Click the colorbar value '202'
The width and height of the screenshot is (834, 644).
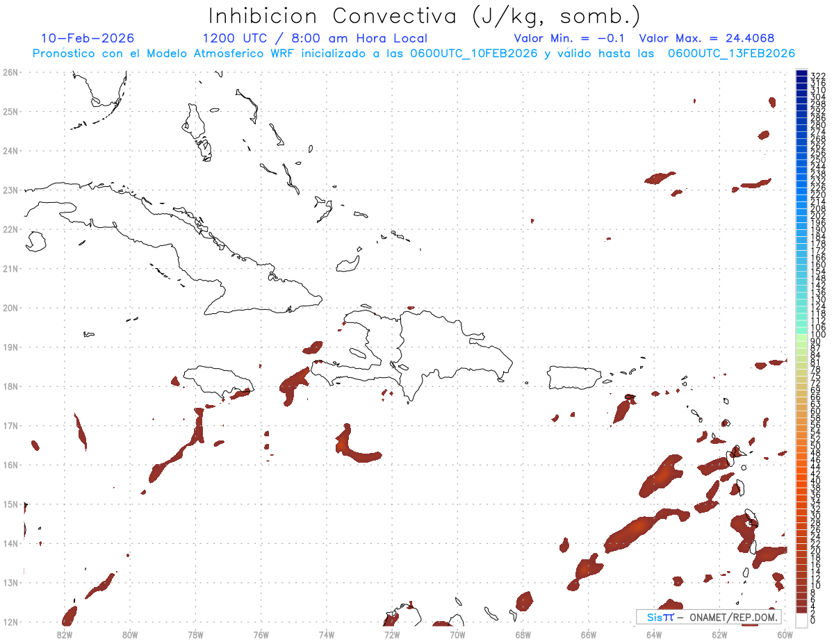[818, 215]
